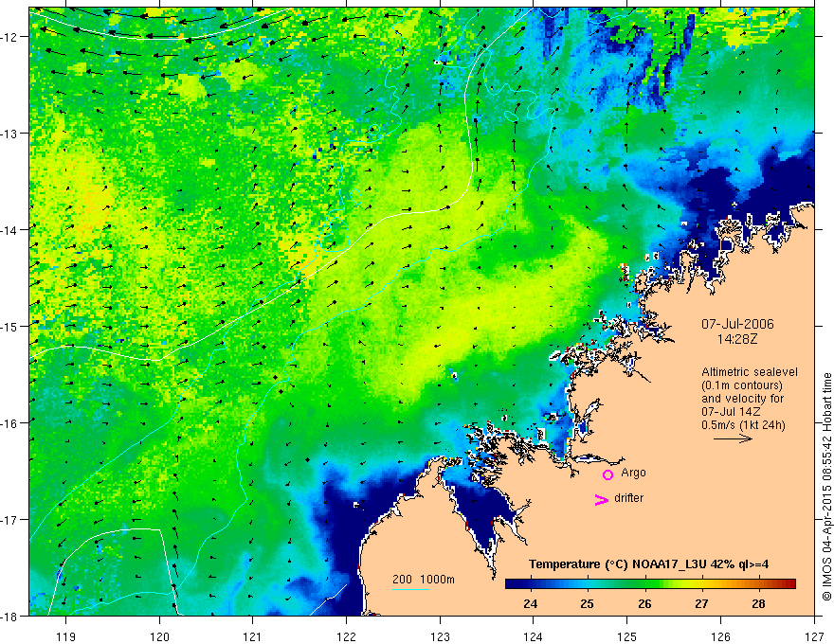Click the colorbar value 26
The height and width of the screenshot is (644, 834).
point(644,603)
